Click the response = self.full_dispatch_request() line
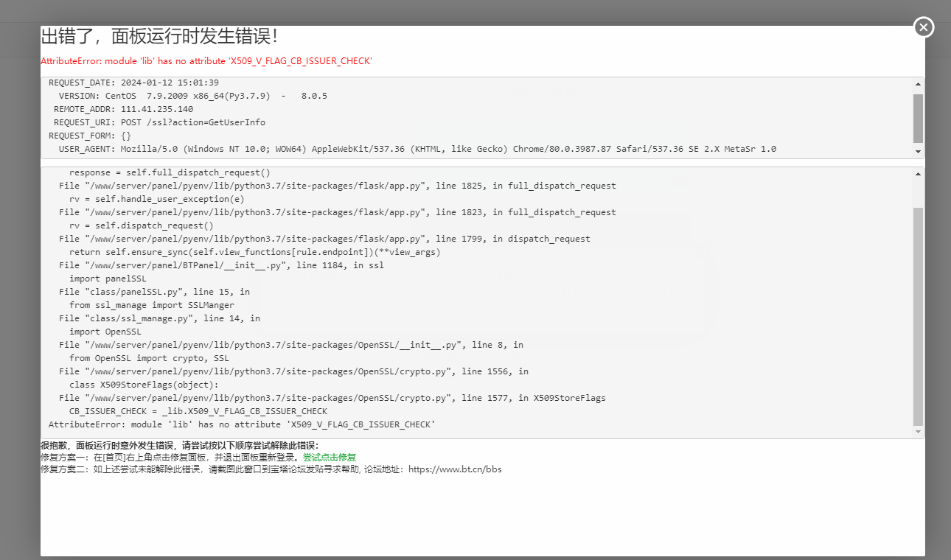 [x=170, y=172]
